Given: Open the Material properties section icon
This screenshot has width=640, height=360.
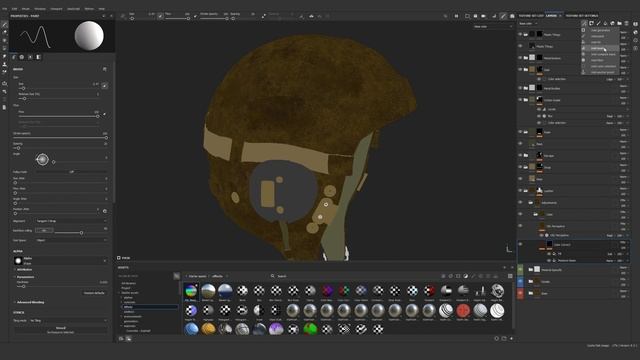Looking at the screenshot, I should pos(38,57).
